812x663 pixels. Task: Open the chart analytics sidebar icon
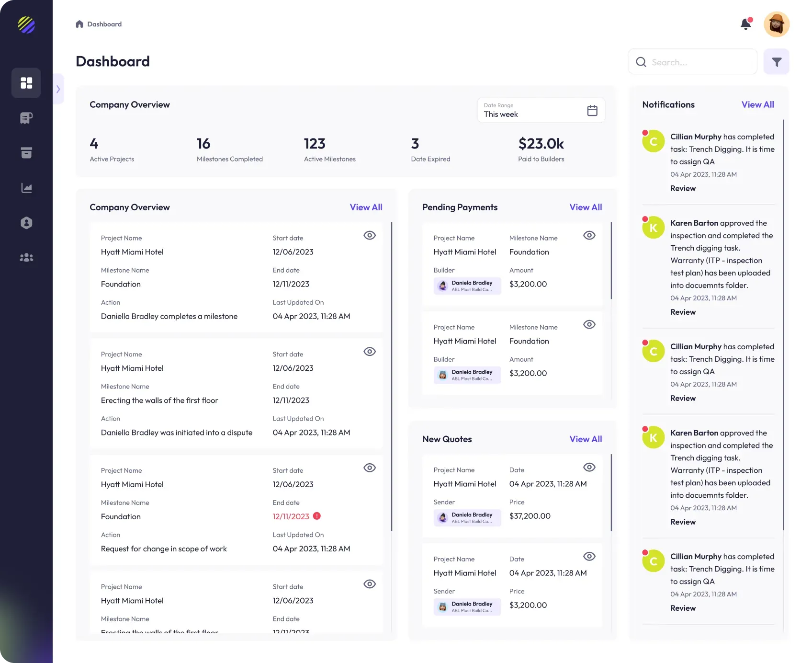(x=26, y=188)
